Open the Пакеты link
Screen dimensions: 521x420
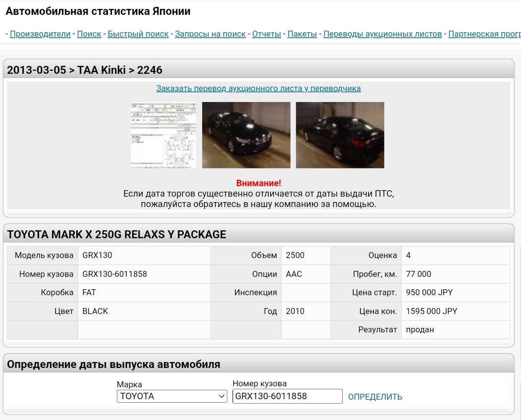coord(302,34)
